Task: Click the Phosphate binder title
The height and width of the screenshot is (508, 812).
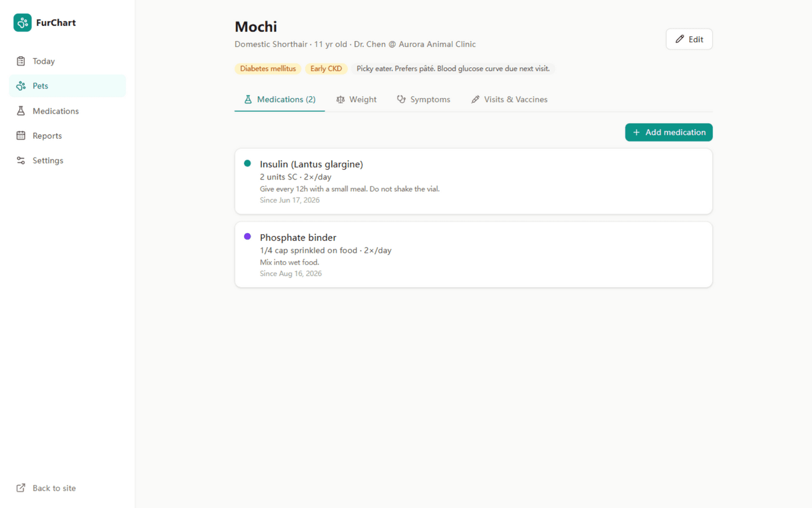Action: [x=298, y=238]
